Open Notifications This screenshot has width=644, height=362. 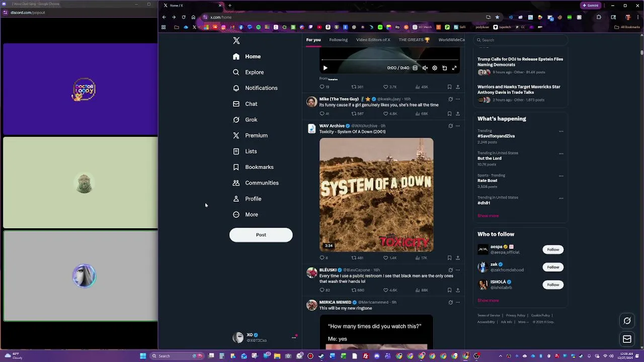[x=255, y=88]
